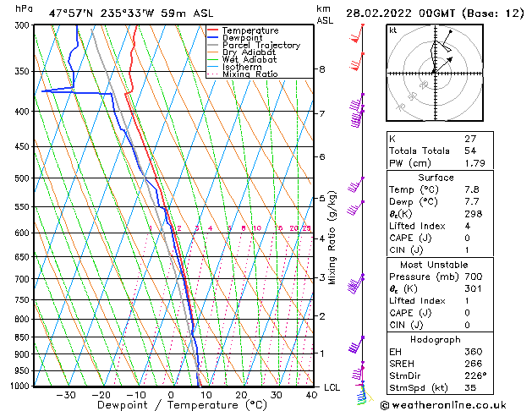Select the "Dry Adiabat" legend label
Image resolution: width=532 pixels, height=411 pixels.
click(x=249, y=52)
